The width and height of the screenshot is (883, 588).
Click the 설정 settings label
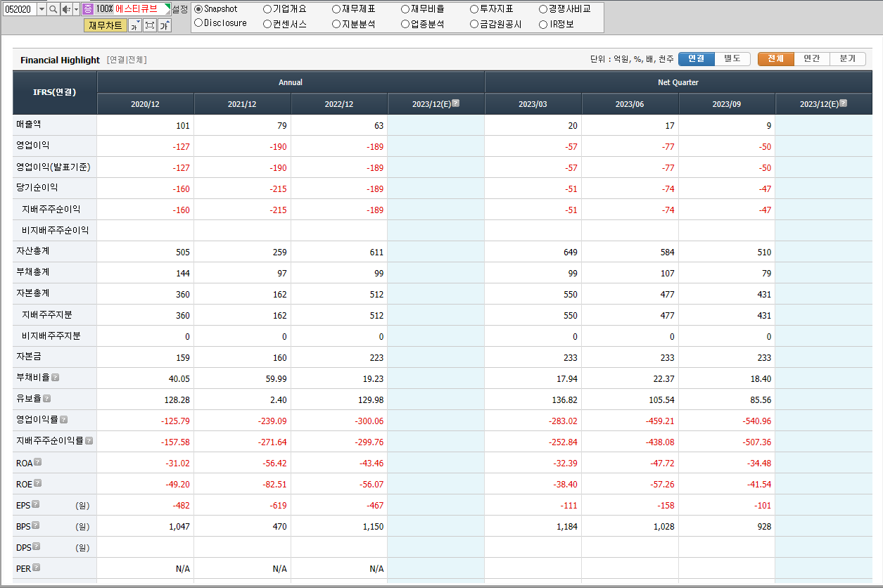[180, 9]
